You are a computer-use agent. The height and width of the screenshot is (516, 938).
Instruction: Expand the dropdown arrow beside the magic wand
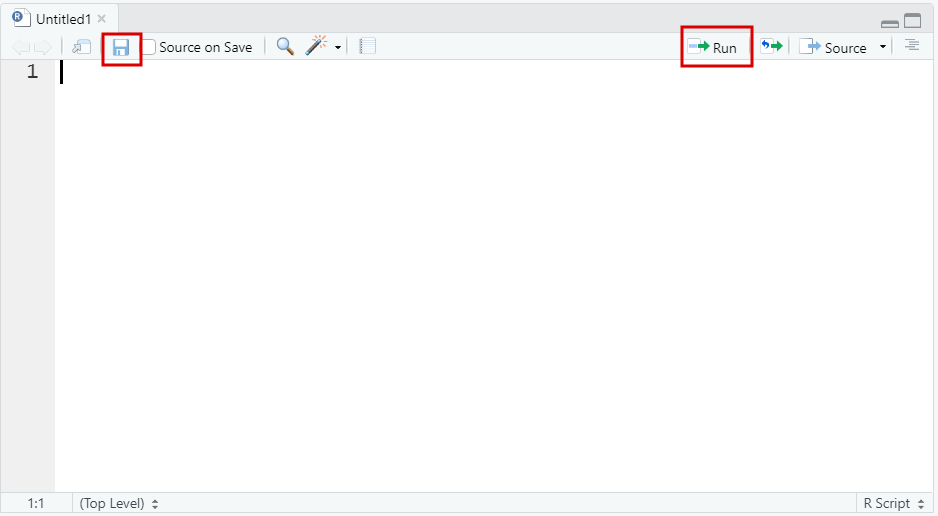338,48
